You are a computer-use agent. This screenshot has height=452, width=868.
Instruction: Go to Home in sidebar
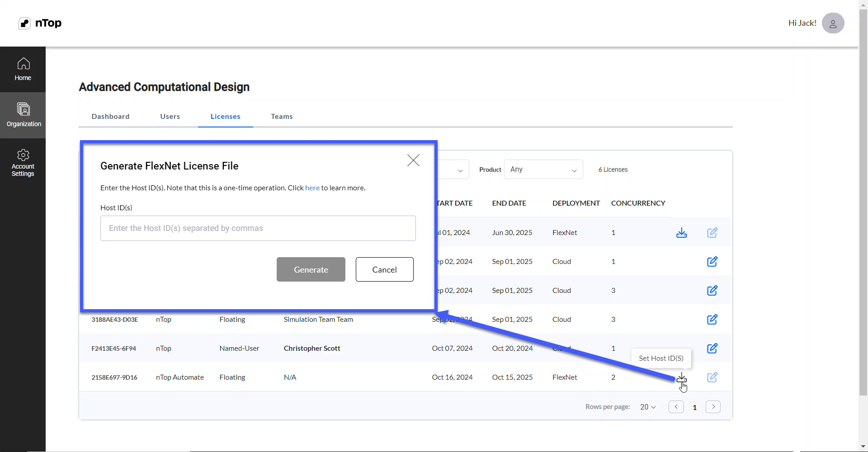[23, 69]
